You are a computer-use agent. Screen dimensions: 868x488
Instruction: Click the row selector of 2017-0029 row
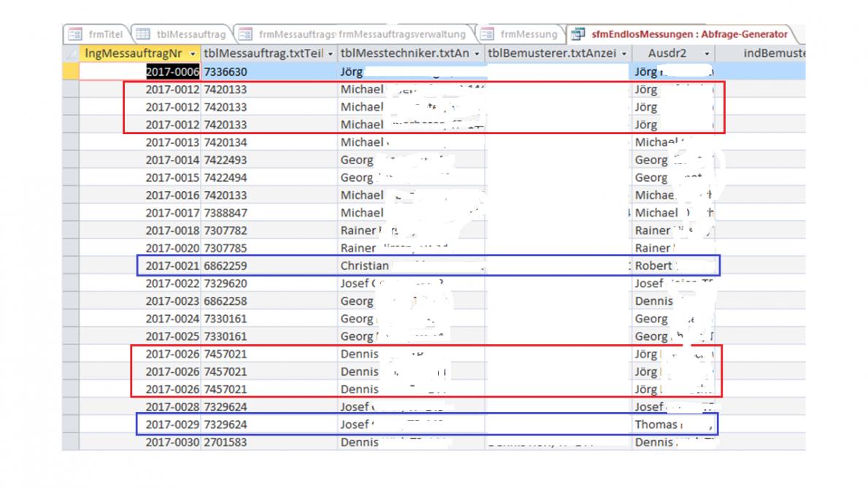pyautogui.click(x=71, y=425)
